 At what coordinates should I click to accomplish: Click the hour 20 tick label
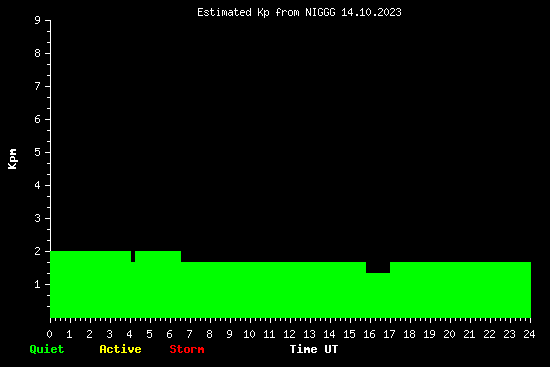[x=449, y=334]
